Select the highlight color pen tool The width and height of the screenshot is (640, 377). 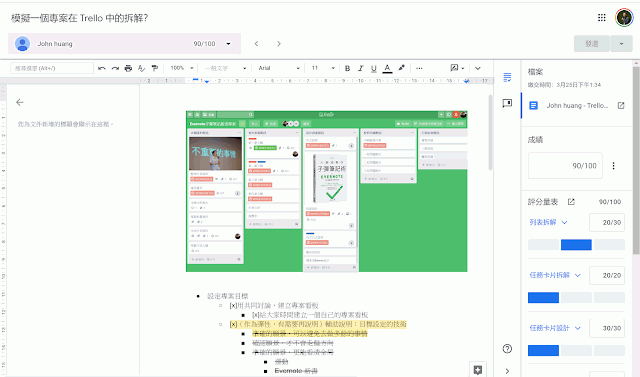[x=402, y=68]
